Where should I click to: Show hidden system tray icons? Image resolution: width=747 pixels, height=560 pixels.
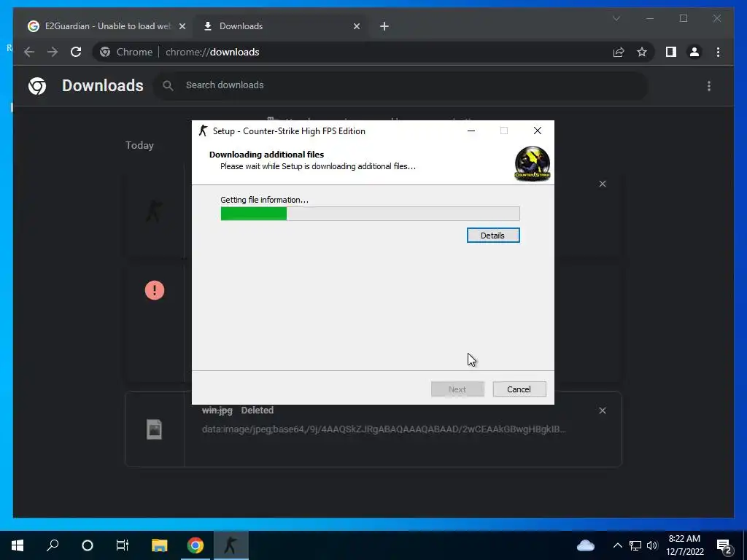click(617, 545)
